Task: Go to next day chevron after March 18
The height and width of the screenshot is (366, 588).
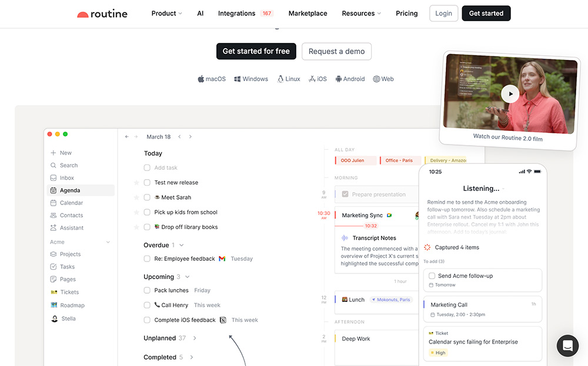Action: (190, 137)
